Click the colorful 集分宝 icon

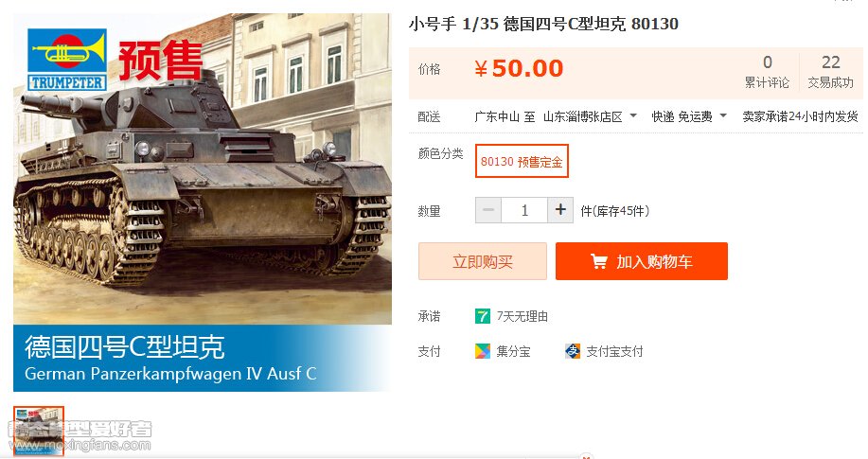click(482, 351)
